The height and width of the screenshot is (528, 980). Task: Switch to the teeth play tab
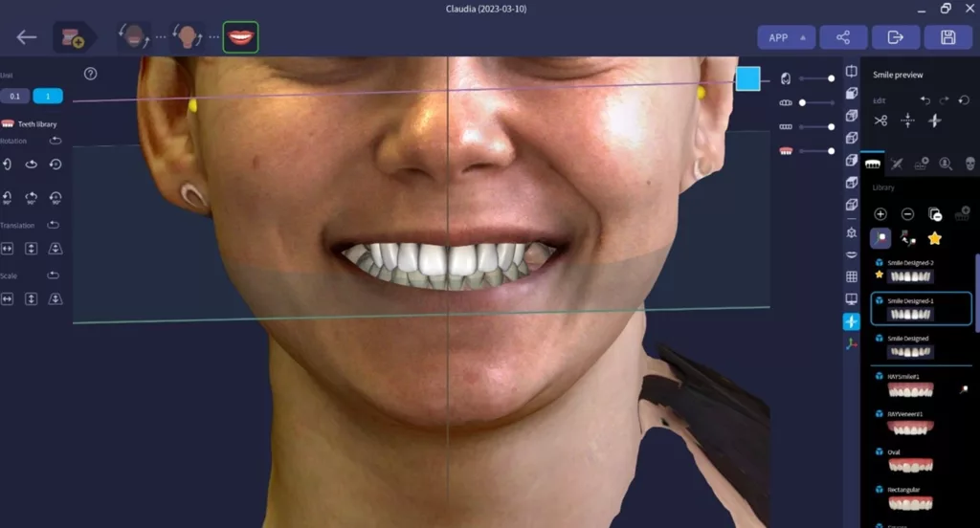pos(922,164)
